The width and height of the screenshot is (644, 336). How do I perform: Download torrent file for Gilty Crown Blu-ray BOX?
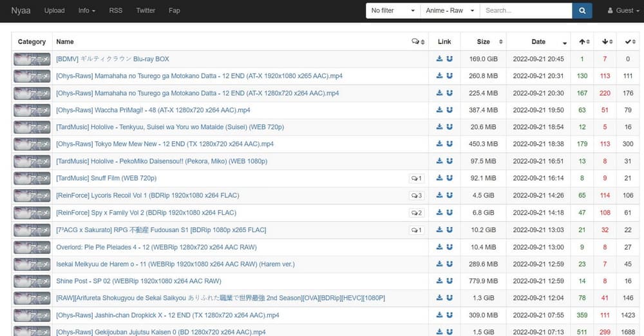tap(440, 59)
